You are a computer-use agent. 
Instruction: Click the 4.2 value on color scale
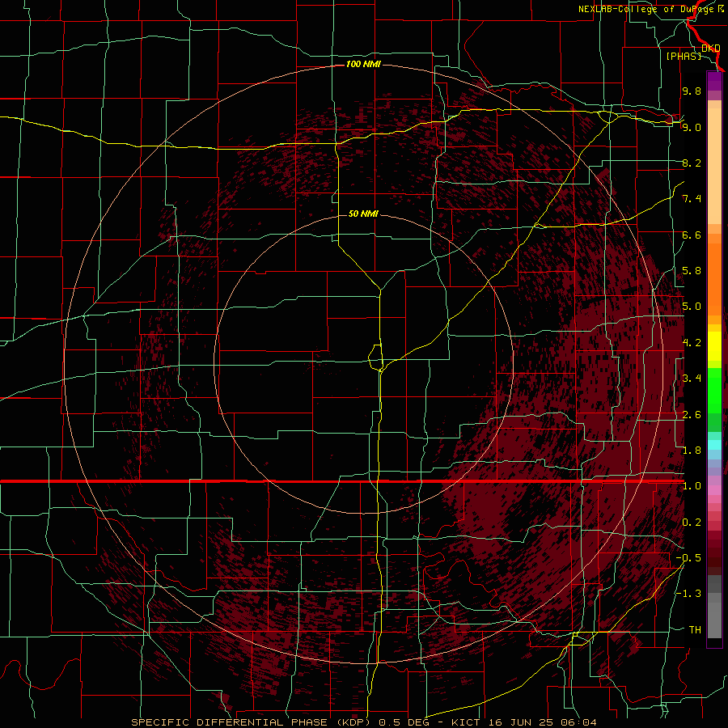pyautogui.click(x=692, y=343)
